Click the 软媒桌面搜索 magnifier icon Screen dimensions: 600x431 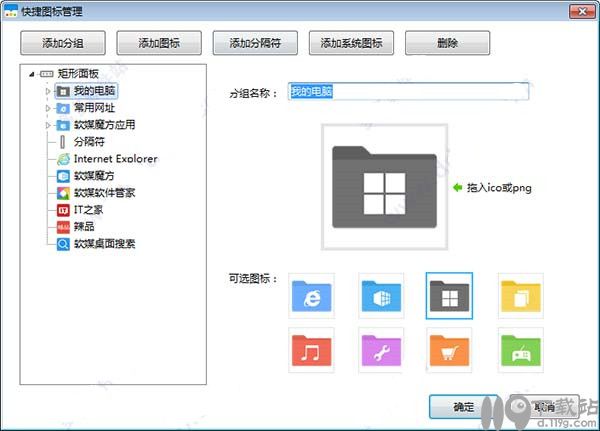coord(63,244)
